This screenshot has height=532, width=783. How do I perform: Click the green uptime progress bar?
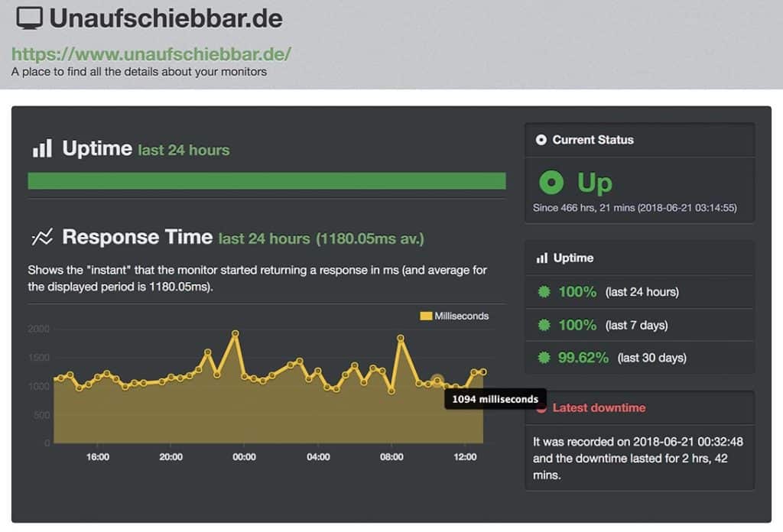pyautogui.click(x=266, y=181)
